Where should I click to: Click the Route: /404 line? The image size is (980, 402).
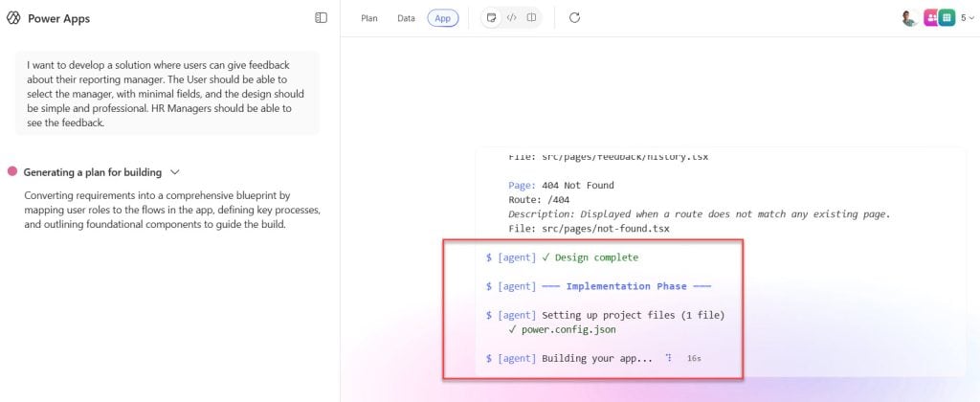coord(540,199)
